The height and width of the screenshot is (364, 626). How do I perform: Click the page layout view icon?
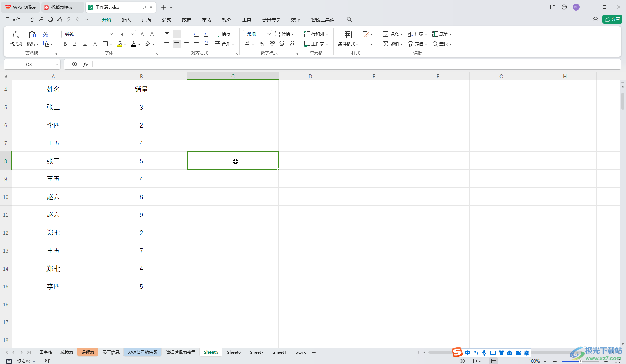[x=505, y=361]
